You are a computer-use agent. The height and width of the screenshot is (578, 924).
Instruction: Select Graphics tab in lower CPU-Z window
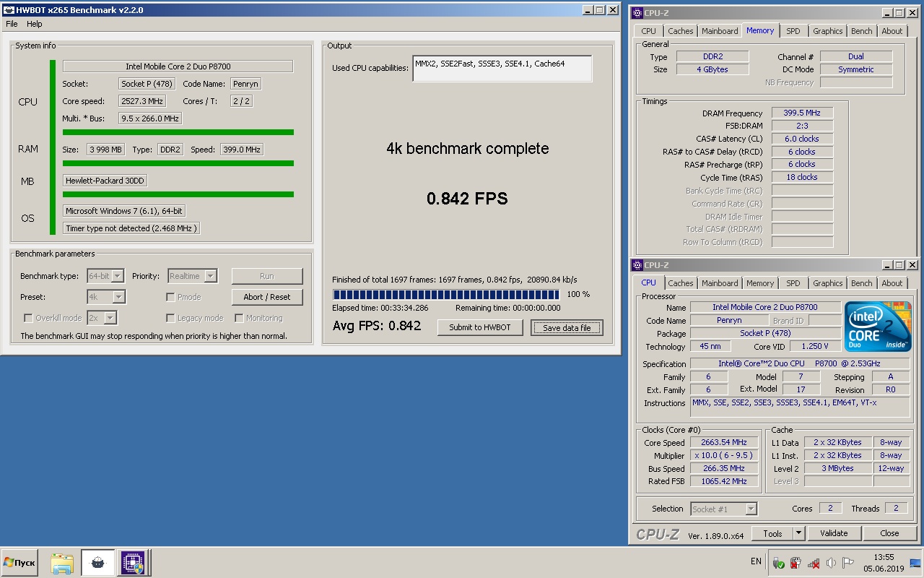tap(827, 283)
